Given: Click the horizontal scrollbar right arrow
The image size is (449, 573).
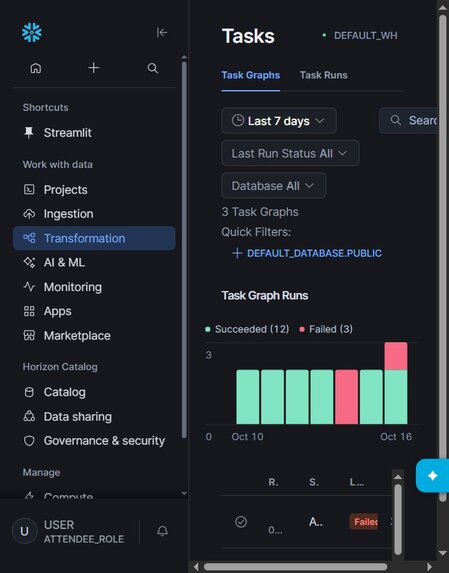Looking at the screenshot, I should click(430, 567).
